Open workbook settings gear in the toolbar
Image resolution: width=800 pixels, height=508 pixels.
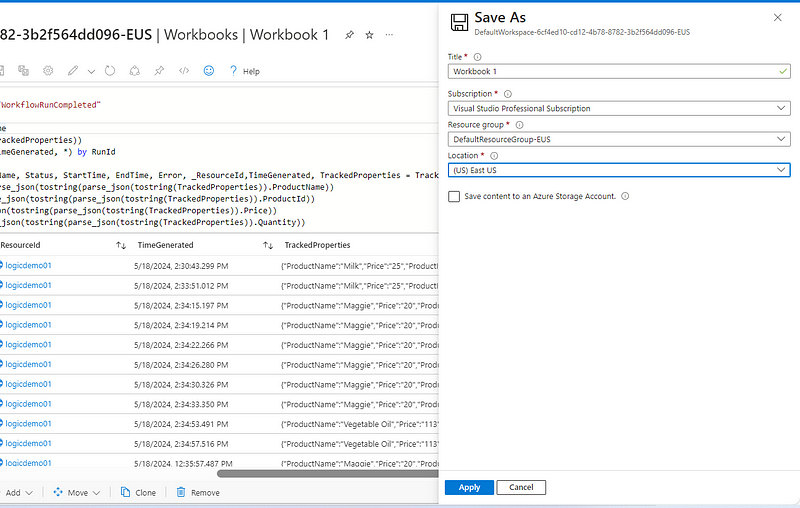click(x=48, y=70)
